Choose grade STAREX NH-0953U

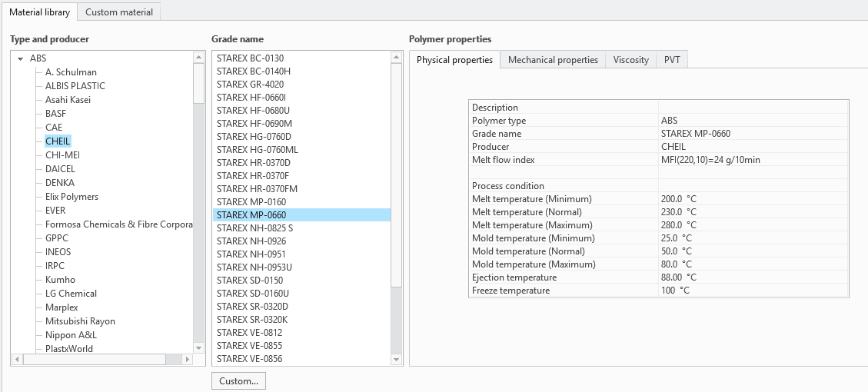point(301,267)
